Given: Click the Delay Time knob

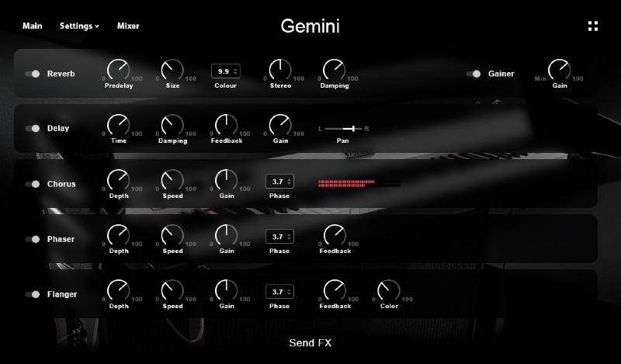Looking at the screenshot, I should [x=119, y=125].
